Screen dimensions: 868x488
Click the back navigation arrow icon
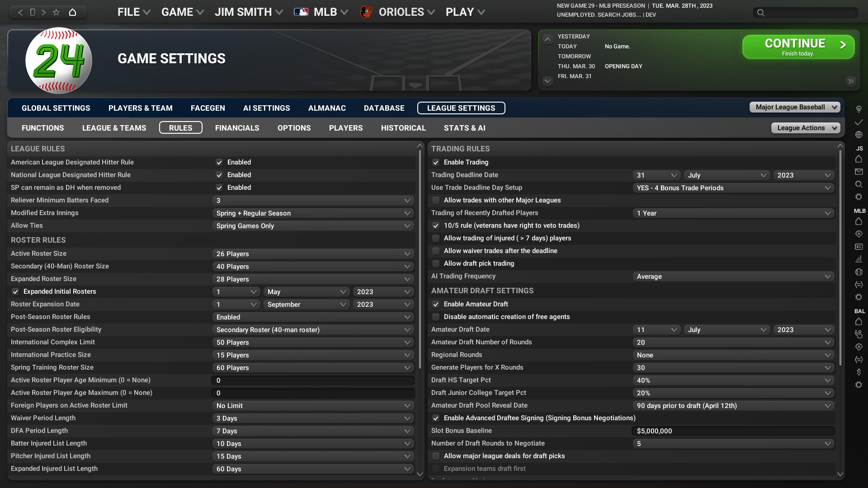pos(20,12)
